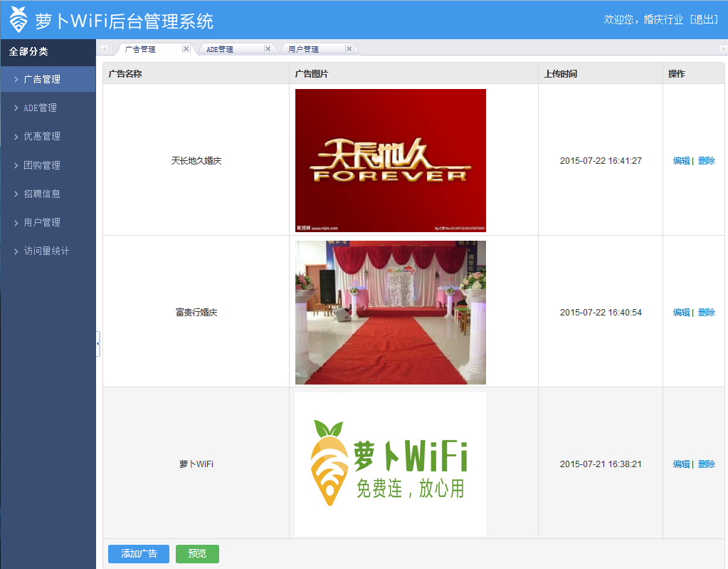Click the 欢迎您，婚庆行业 greeting
This screenshot has height=569, width=728.
643,19
